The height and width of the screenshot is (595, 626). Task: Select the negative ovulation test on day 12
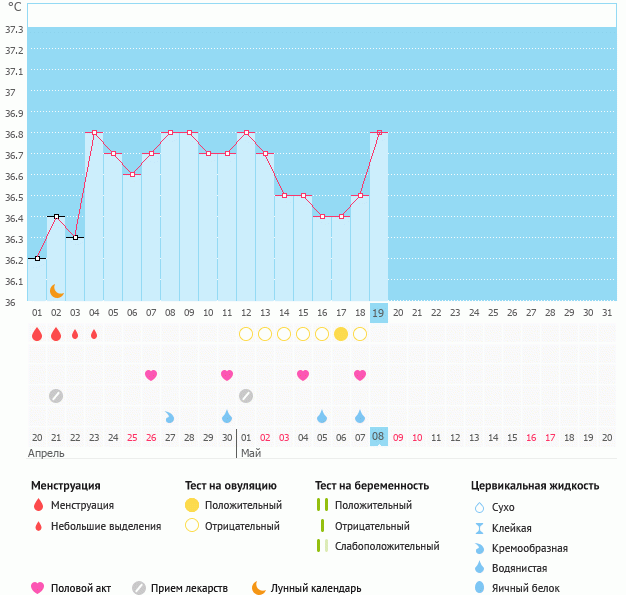click(x=246, y=334)
